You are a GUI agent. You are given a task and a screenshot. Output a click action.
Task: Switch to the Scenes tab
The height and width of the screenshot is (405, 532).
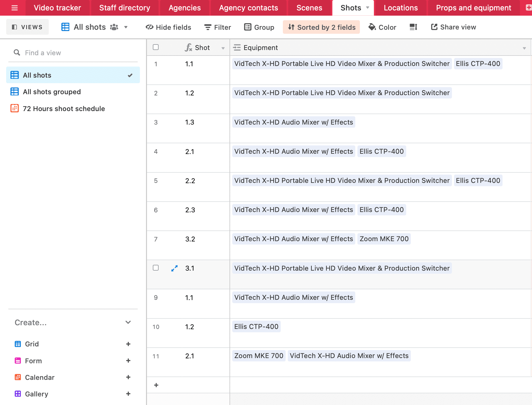point(309,8)
